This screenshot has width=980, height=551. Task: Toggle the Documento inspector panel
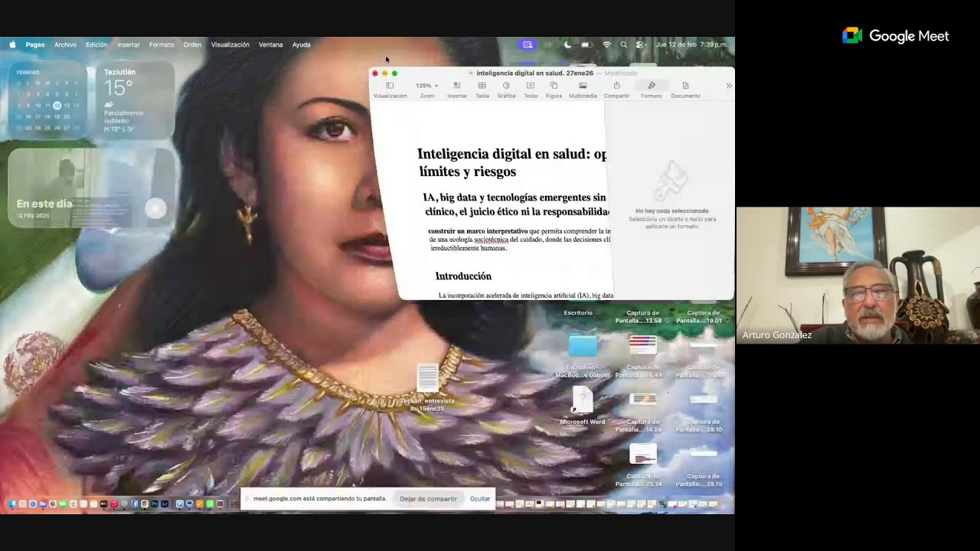pos(685,86)
